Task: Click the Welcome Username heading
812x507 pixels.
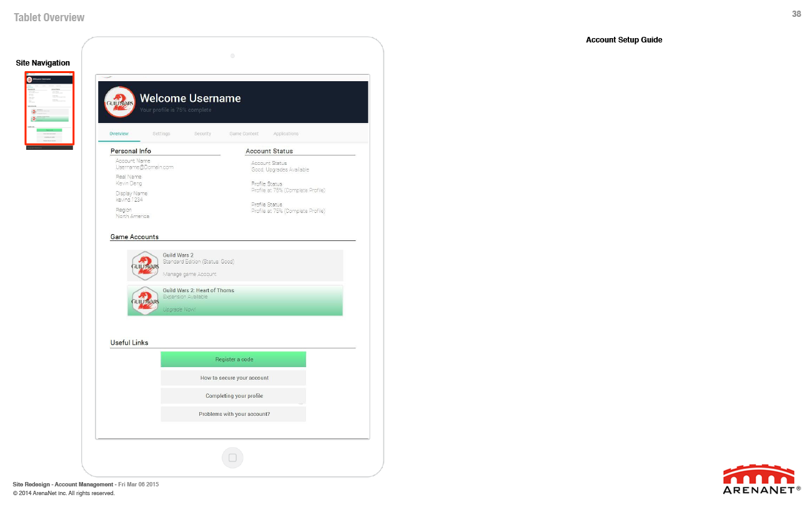Action: 190,98
